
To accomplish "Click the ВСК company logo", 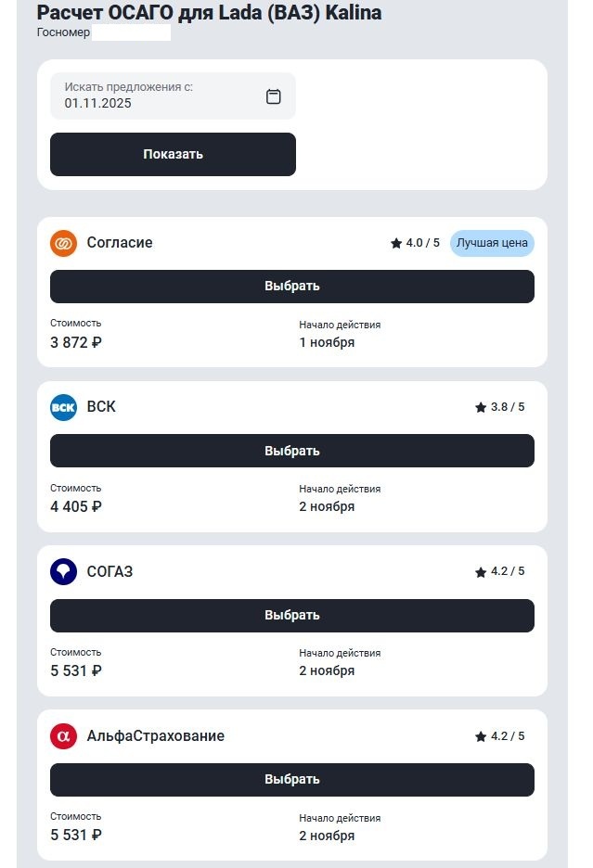I will click(x=63, y=407).
